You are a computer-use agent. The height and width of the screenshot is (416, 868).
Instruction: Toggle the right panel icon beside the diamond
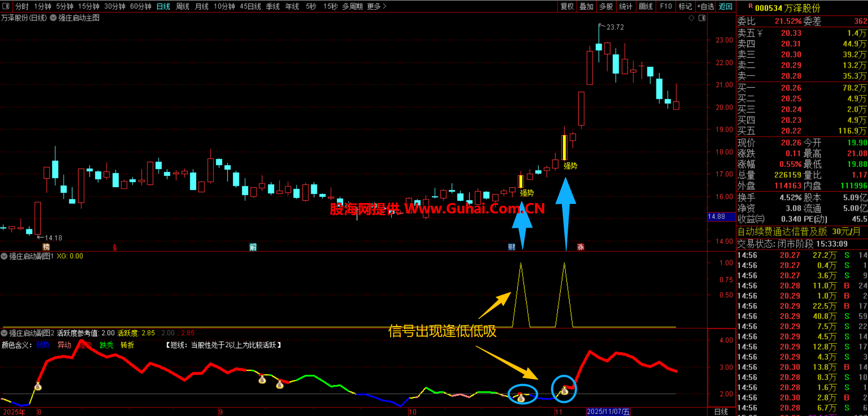pyautogui.click(x=702, y=18)
